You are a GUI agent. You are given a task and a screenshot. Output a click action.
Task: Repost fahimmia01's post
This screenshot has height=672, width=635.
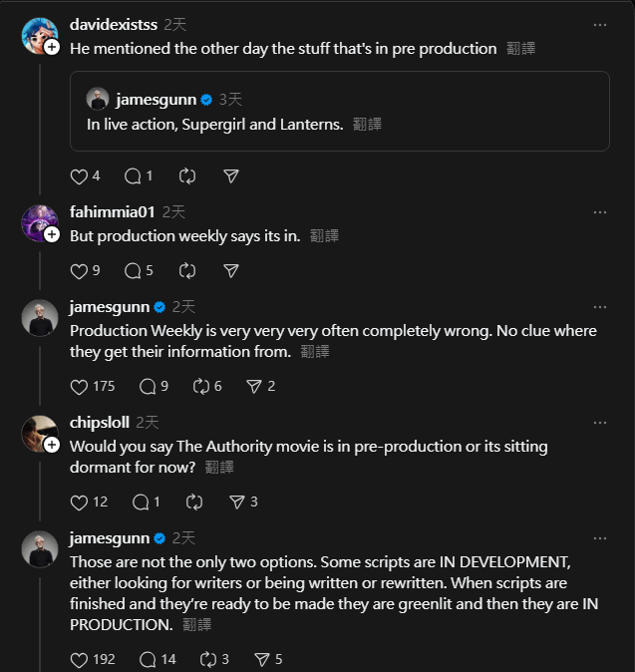[187, 270]
